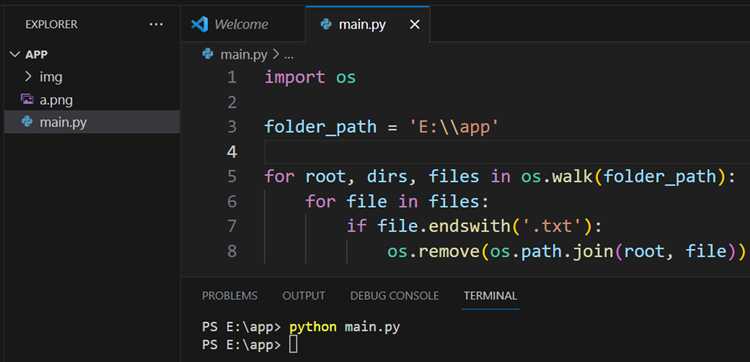The height and width of the screenshot is (362, 750).
Task: Open the breadcrumb ellipsis symbol list
Action: [x=288, y=55]
